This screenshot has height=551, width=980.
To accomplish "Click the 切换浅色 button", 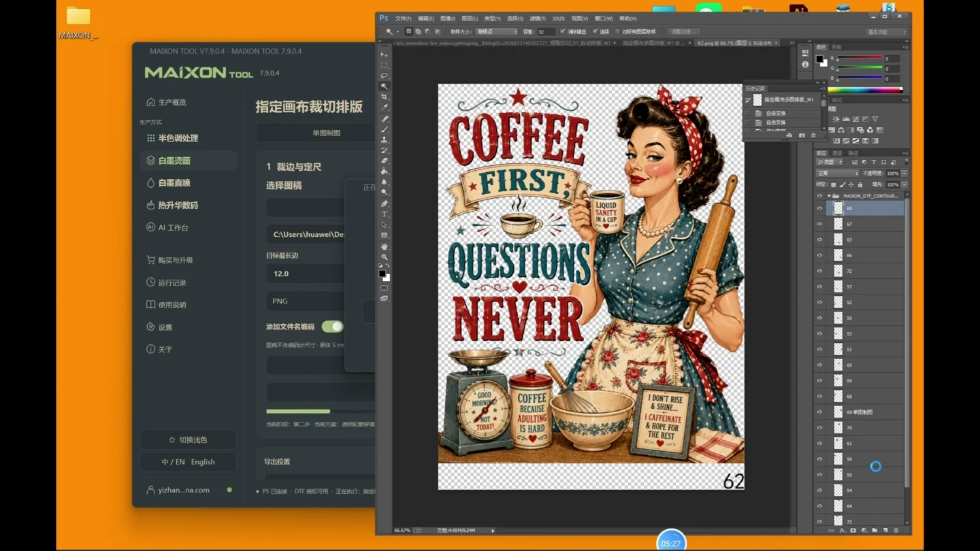I will (x=189, y=440).
